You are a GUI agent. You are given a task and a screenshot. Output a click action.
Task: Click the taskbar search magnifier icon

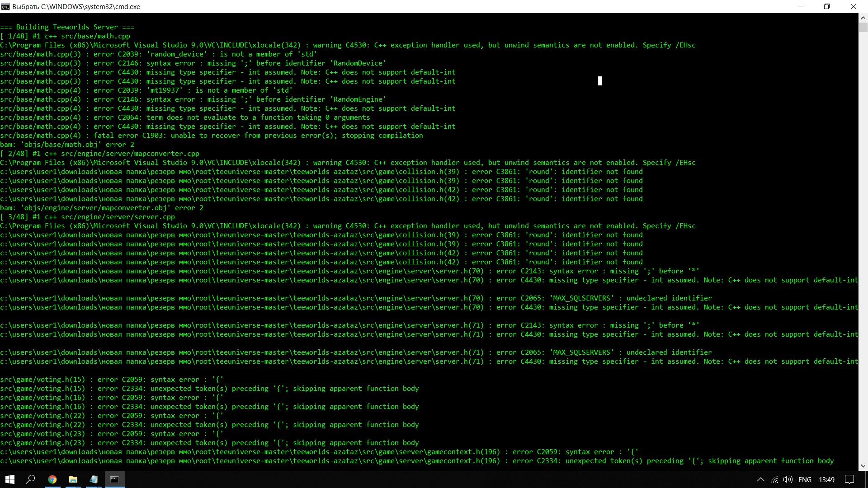(30, 479)
